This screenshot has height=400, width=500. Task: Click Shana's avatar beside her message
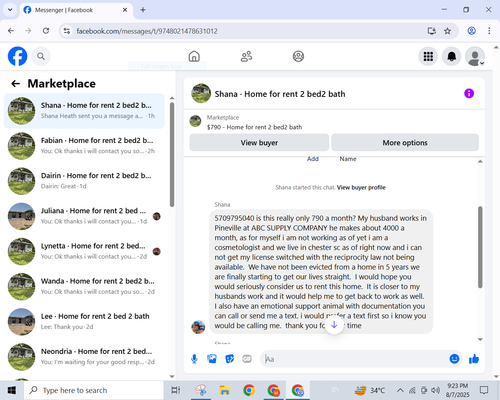coord(198,327)
